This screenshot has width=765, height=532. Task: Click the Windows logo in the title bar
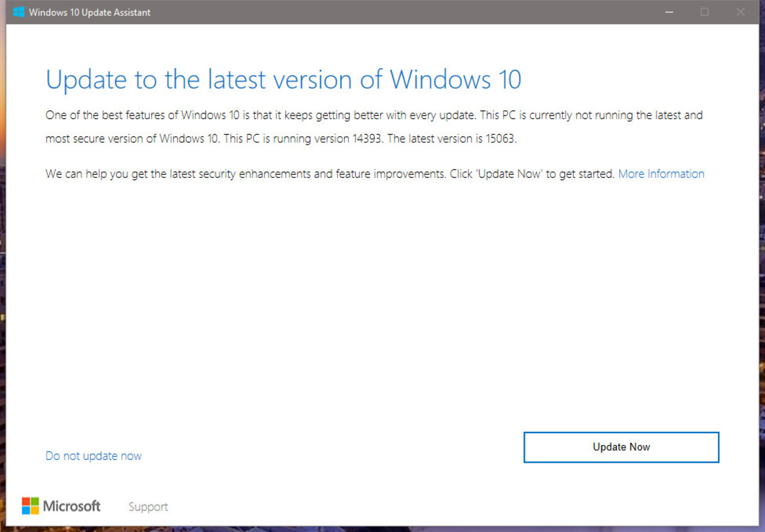coord(18,12)
